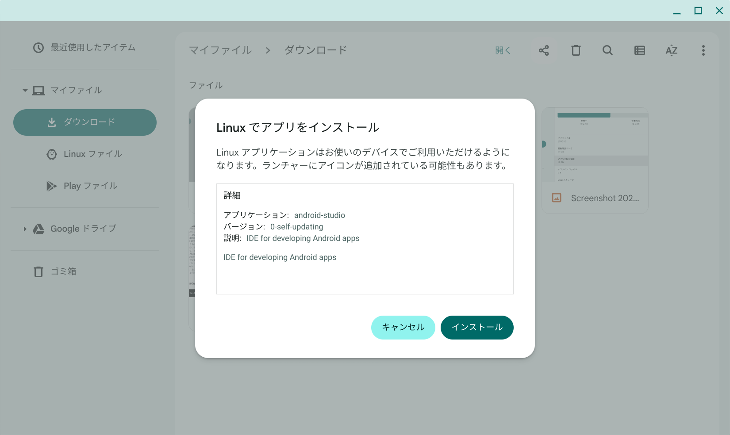730x435 pixels.
Task: Open the AZ sort options
Action: tap(671, 50)
